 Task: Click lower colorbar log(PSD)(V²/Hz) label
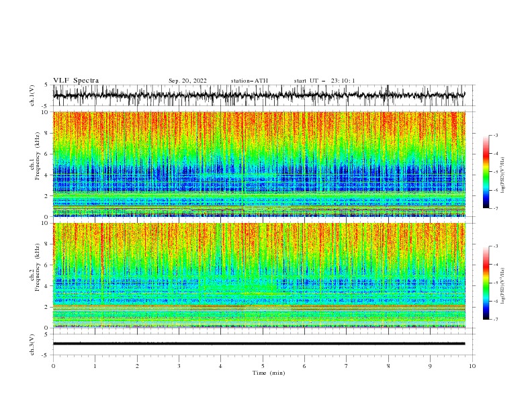(x=503, y=286)
